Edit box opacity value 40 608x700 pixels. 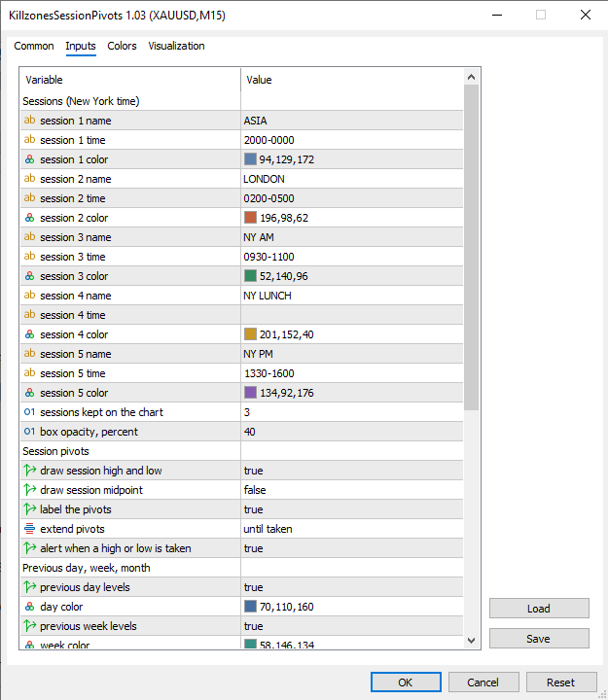click(x=351, y=432)
